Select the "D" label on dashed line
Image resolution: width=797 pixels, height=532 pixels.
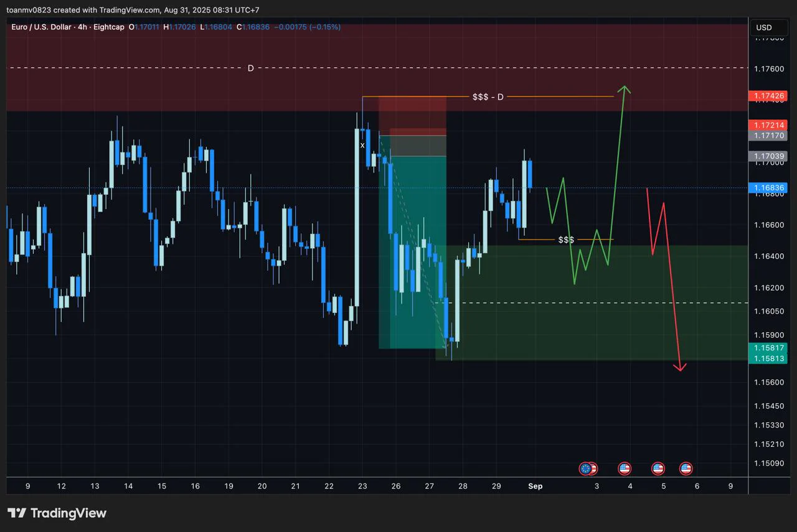(x=251, y=68)
